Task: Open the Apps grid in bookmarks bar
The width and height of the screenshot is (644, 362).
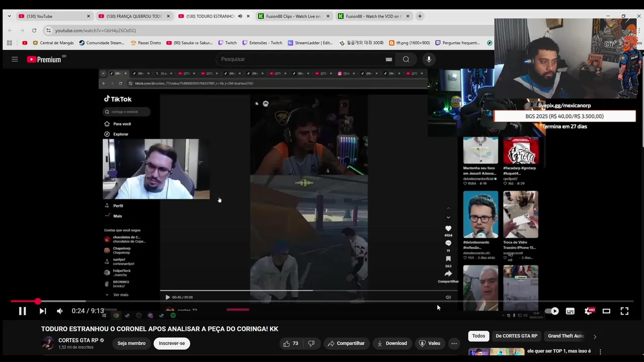Action: coord(9,43)
